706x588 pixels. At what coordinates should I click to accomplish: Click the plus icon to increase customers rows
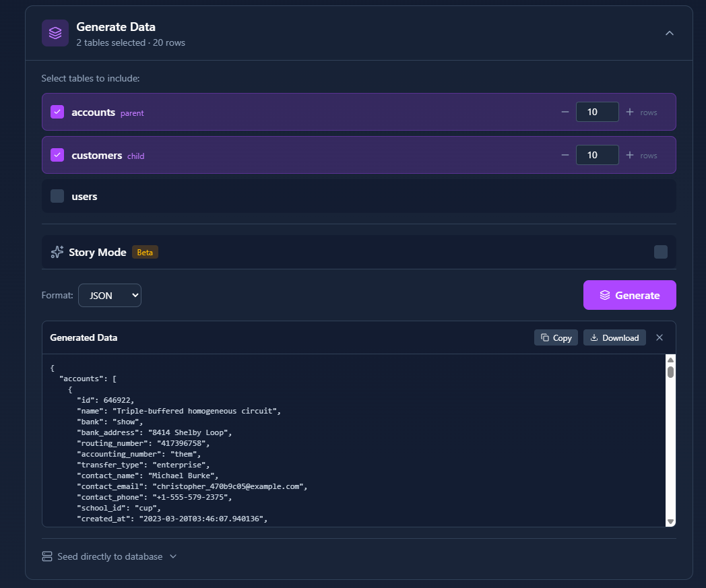[x=630, y=155]
